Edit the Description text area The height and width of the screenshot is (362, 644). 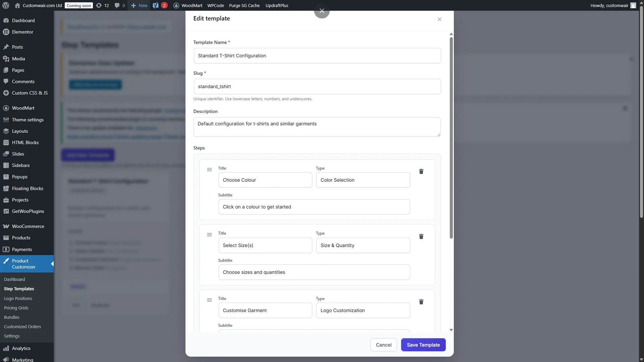[x=317, y=127]
